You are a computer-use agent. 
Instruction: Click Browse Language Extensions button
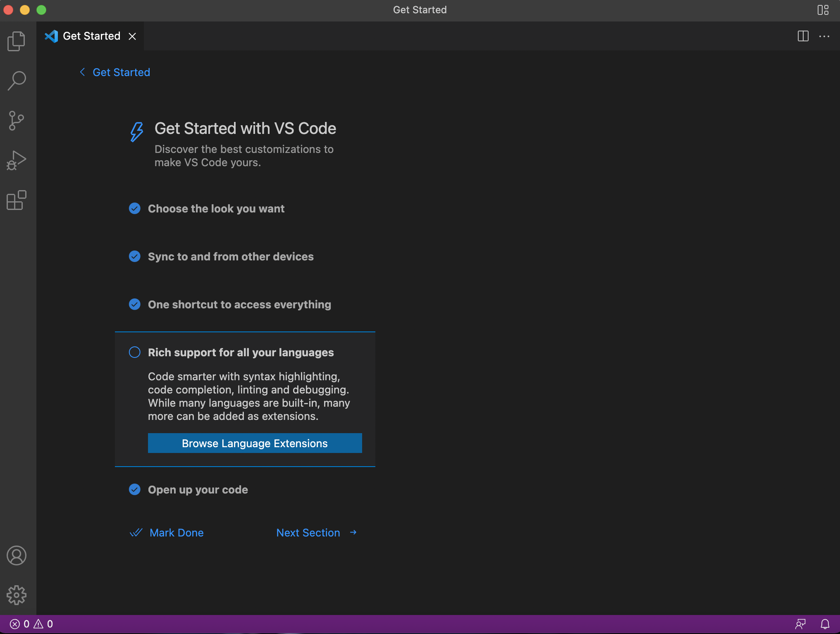coord(255,443)
